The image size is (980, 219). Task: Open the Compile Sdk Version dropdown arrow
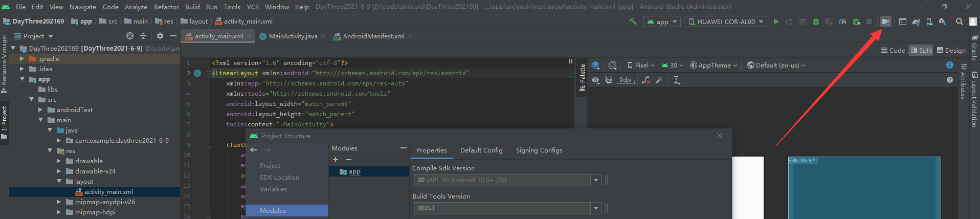pos(596,180)
